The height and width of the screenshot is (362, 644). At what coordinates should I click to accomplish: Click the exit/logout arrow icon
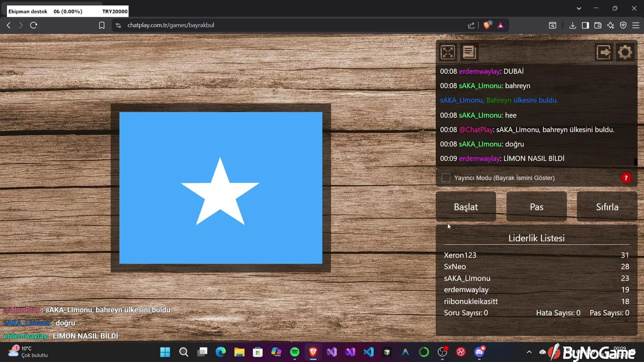[604, 52]
